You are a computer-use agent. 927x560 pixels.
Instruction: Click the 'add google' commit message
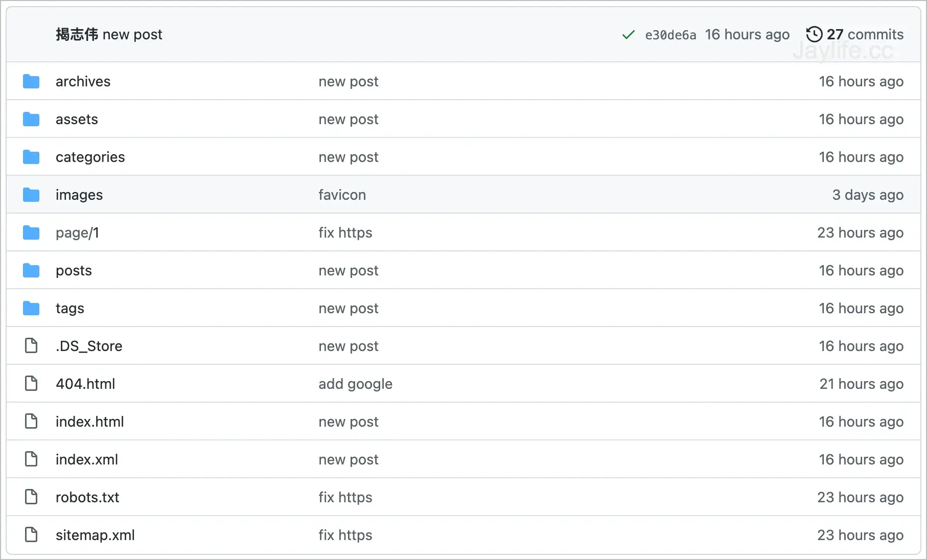(355, 384)
